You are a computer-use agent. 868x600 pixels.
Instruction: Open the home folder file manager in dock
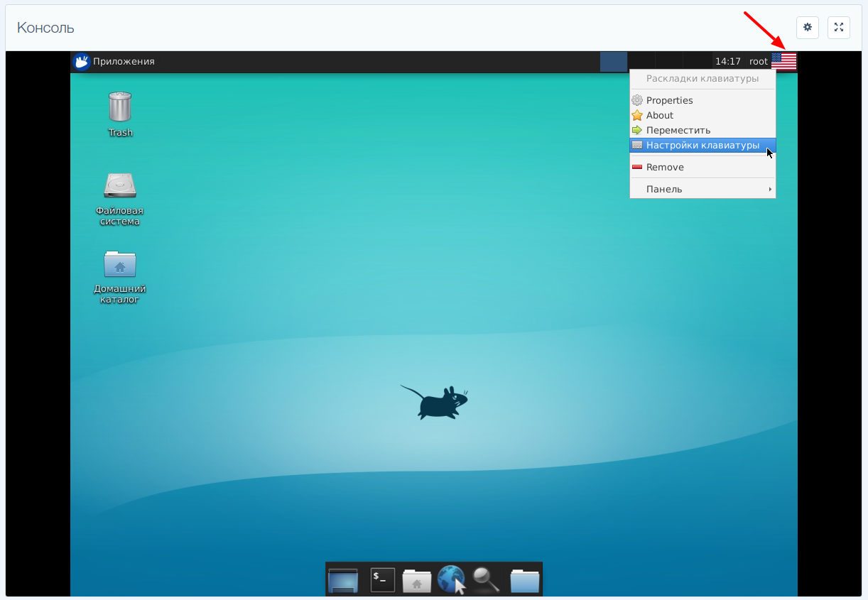(417, 580)
